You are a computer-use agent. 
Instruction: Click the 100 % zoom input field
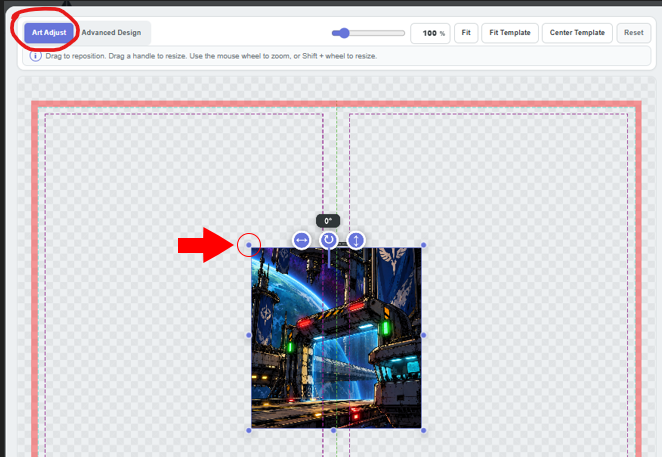tap(430, 33)
